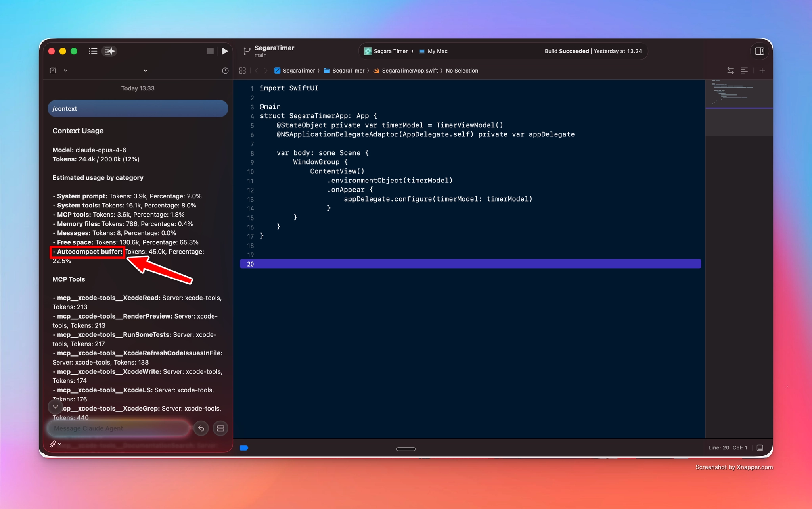The height and width of the screenshot is (509, 812).
Task: Click the /context message bubble
Action: [x=138, y=109]
